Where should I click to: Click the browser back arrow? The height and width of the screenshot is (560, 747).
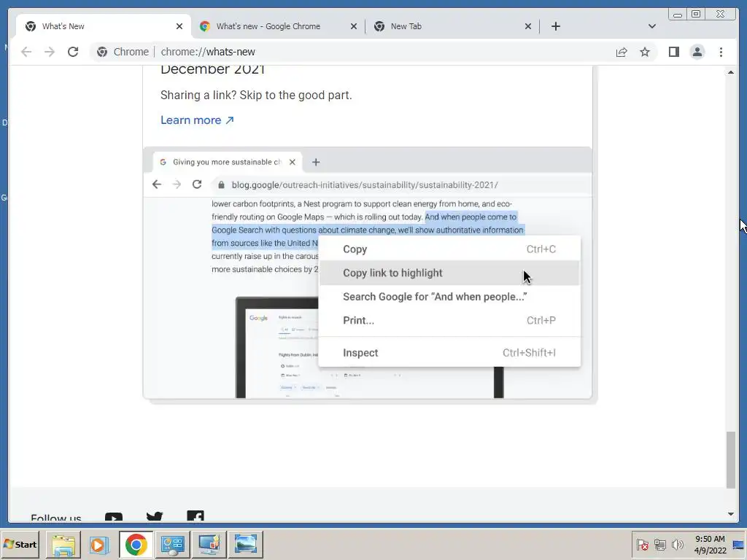(26, 52)
